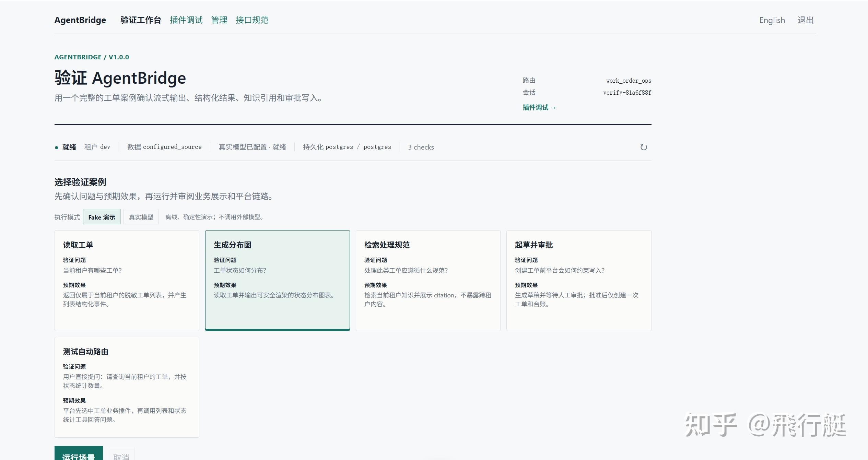Screen dimensions: 868x460
Task: Open the AgentBridge home logo
Action: pyautogui.click(x=80, y=20)
